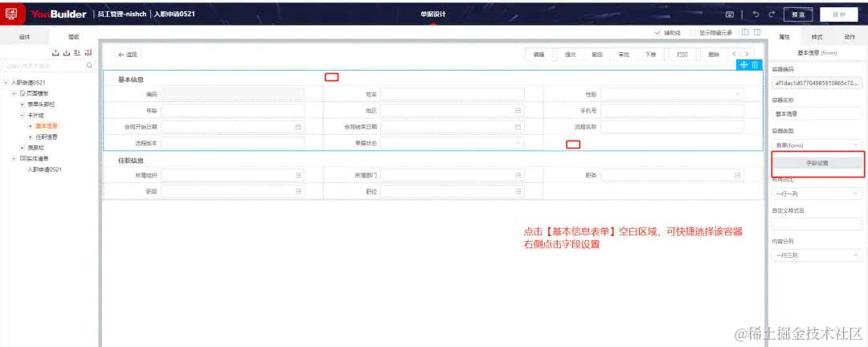Collapse the 卡片组 tree node
The image size is (868, 347).
23,115
